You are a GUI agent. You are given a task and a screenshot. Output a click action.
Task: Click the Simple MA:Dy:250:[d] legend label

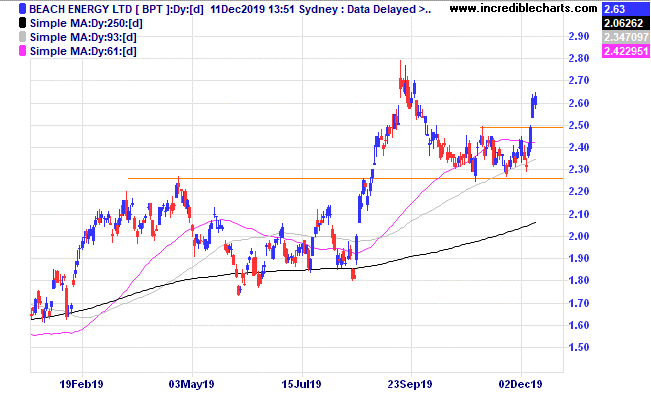pos(86,23)
